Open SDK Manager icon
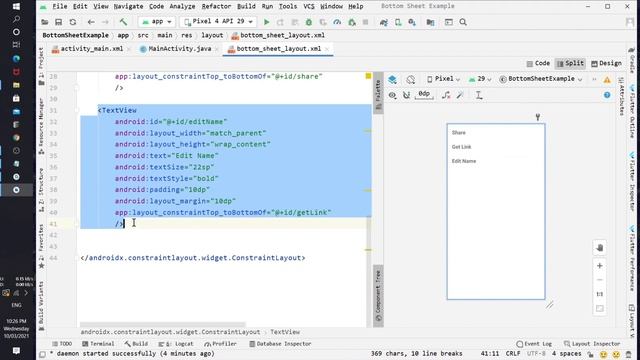The width and height of the screenshot is (640, 360). point(412,22)
